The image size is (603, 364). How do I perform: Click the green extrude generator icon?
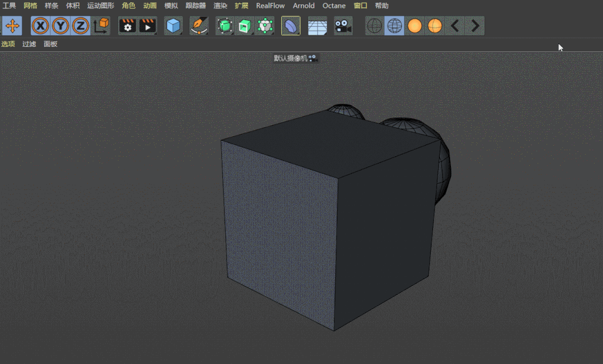(x=244, y=26)
